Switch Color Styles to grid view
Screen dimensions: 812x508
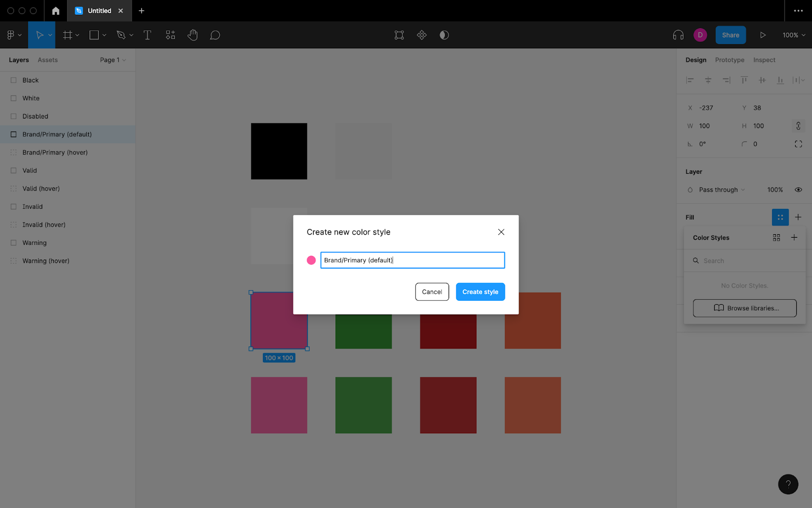click(x=776, y=238)
